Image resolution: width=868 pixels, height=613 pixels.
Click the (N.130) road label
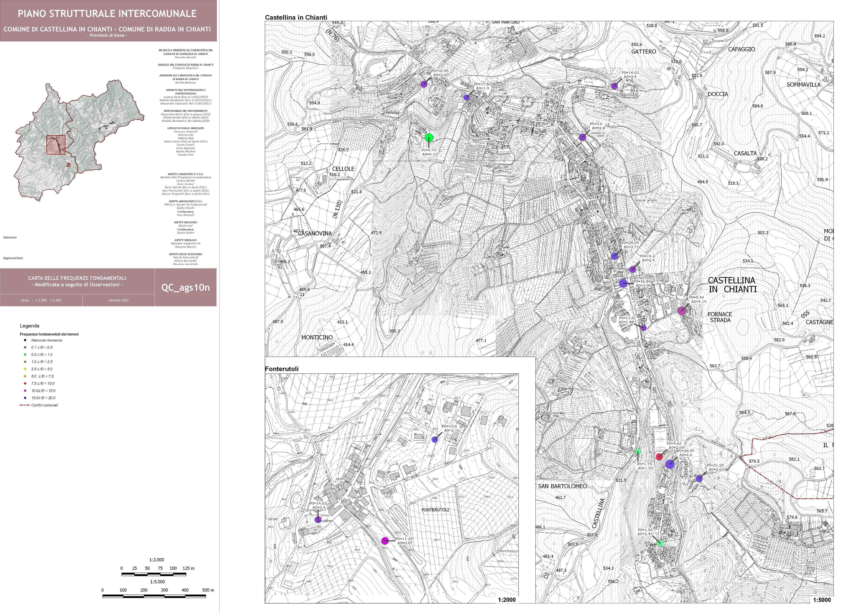pos(338,210)
